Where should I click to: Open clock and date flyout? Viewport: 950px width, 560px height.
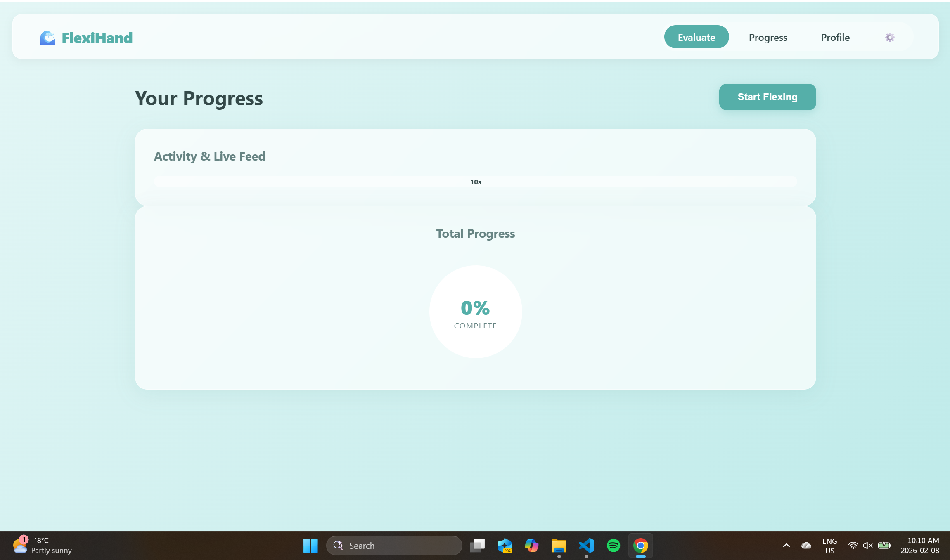pos(919,546)
